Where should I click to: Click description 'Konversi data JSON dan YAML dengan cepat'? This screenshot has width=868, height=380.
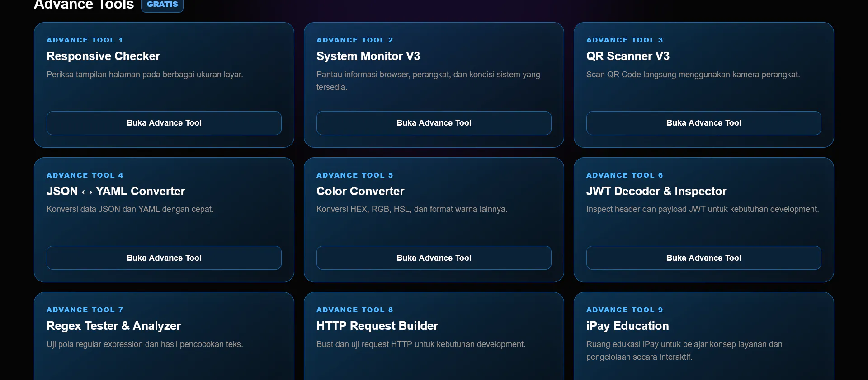pos(130,209)
